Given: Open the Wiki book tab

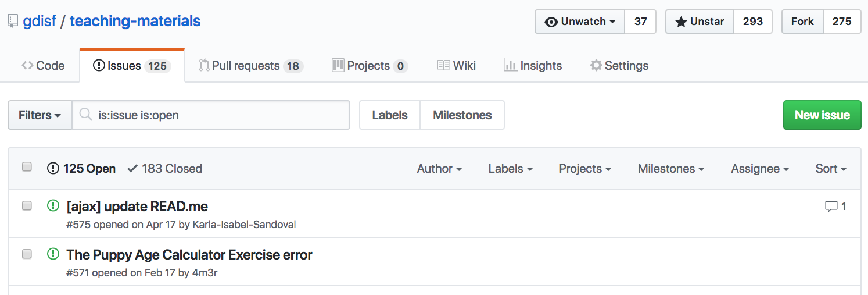Looking at the screenshot, I should pyautogui.click(x=456, y=66).
